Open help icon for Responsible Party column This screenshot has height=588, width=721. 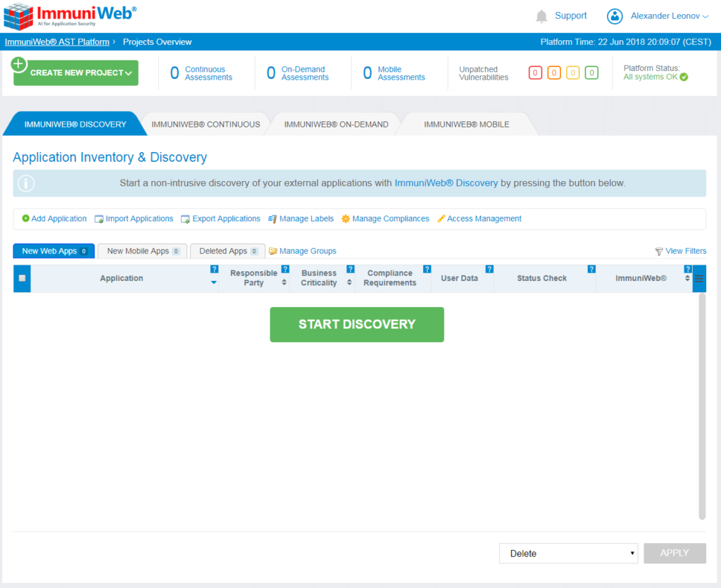tap(285, 270)
